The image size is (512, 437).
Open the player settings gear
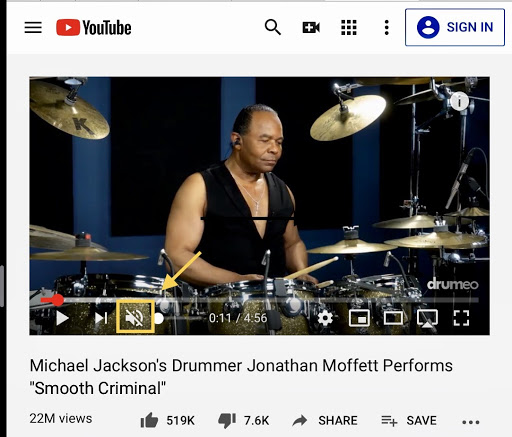coord(325,318)
